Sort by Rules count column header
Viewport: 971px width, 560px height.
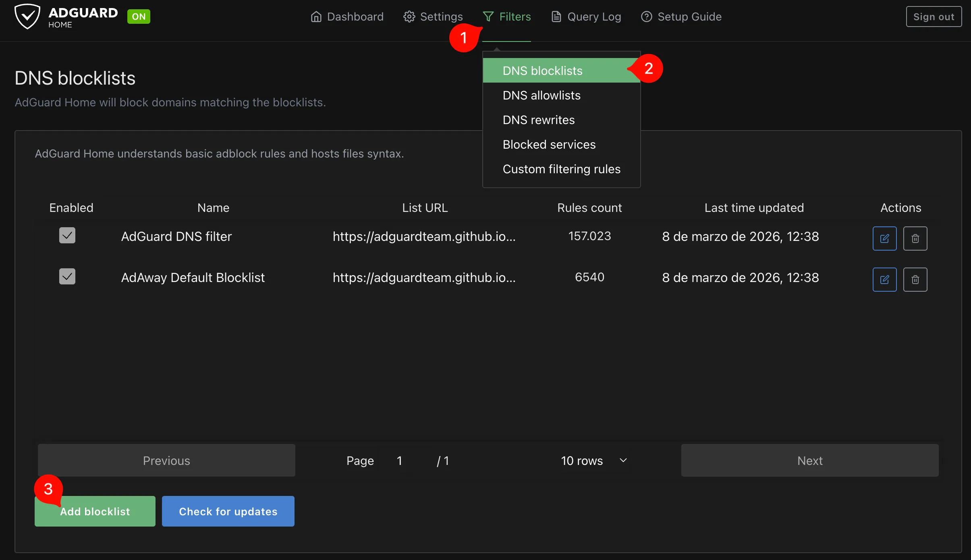coord(589,207)
